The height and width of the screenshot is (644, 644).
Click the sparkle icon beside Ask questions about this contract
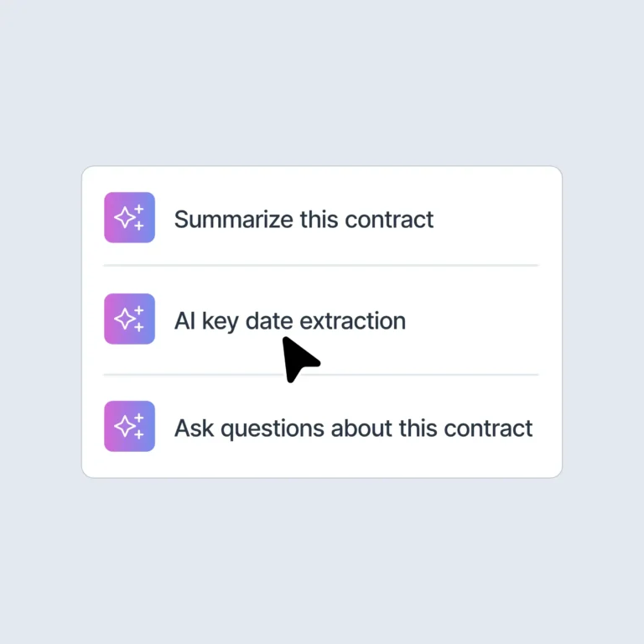tap(129, 426)
